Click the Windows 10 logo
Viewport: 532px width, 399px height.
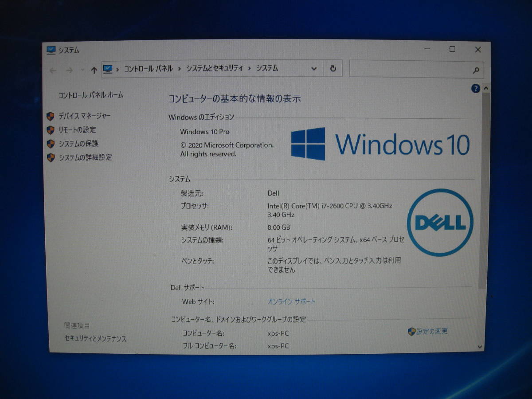[380, 144]
